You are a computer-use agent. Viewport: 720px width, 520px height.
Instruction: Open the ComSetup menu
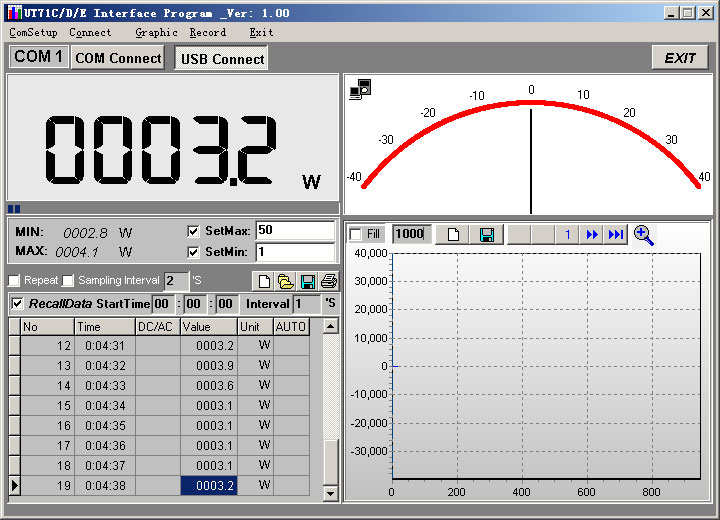(x=34, y=32)
